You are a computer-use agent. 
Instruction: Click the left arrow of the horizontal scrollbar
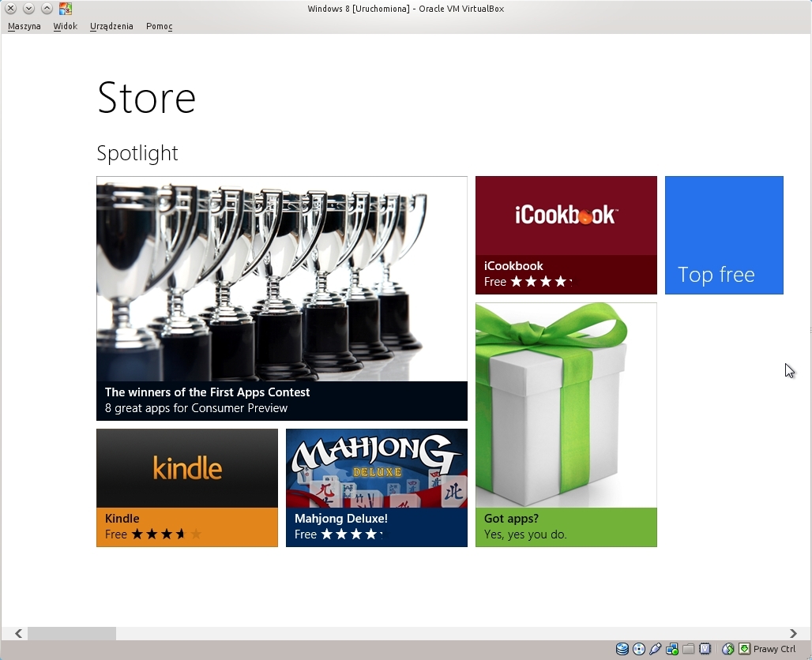coord(19,633)
